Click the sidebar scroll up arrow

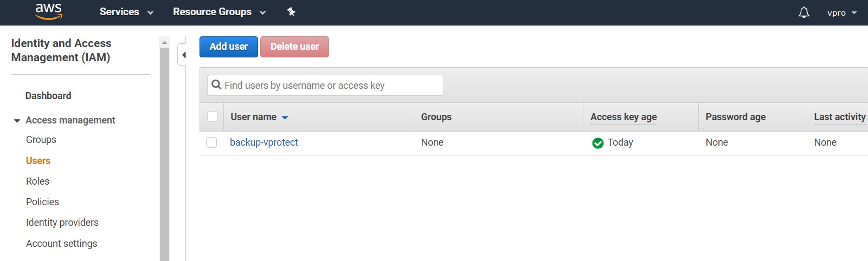(164, 42)
